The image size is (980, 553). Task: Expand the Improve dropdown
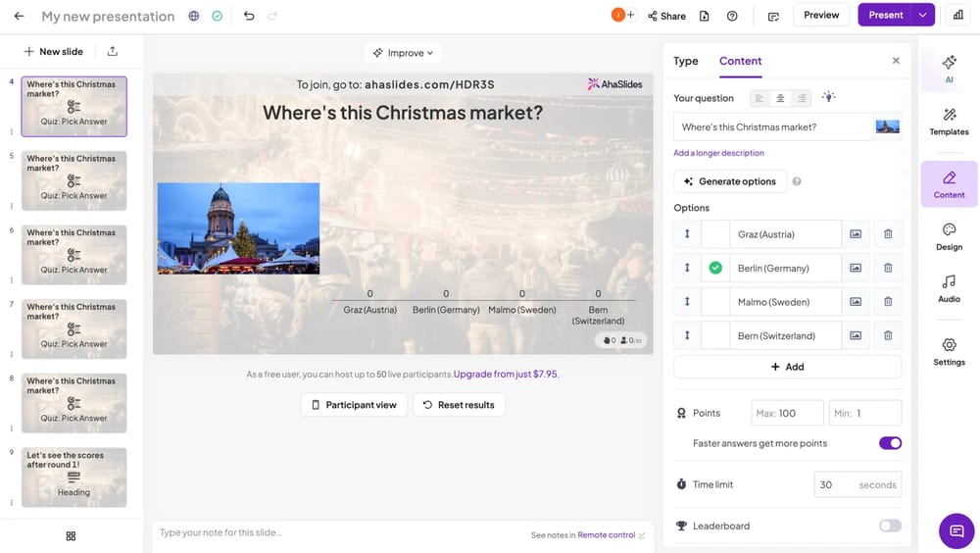tap(403, 53)
